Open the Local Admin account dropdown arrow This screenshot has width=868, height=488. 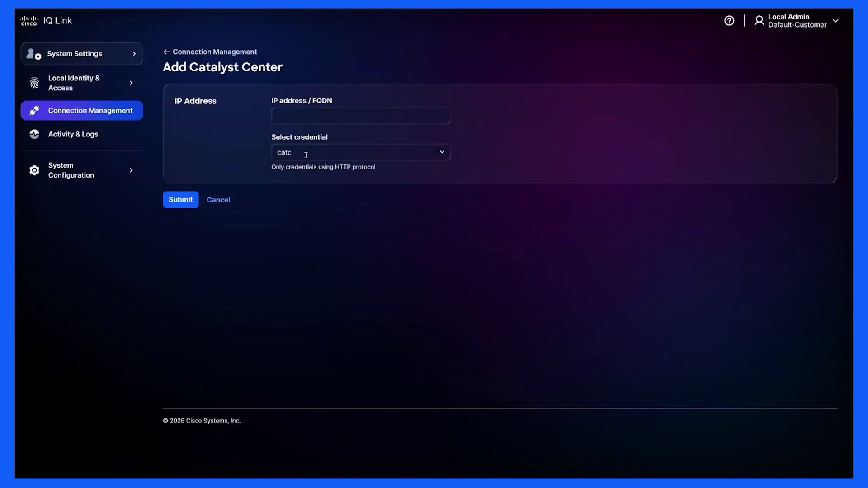(x=835, y=21)
